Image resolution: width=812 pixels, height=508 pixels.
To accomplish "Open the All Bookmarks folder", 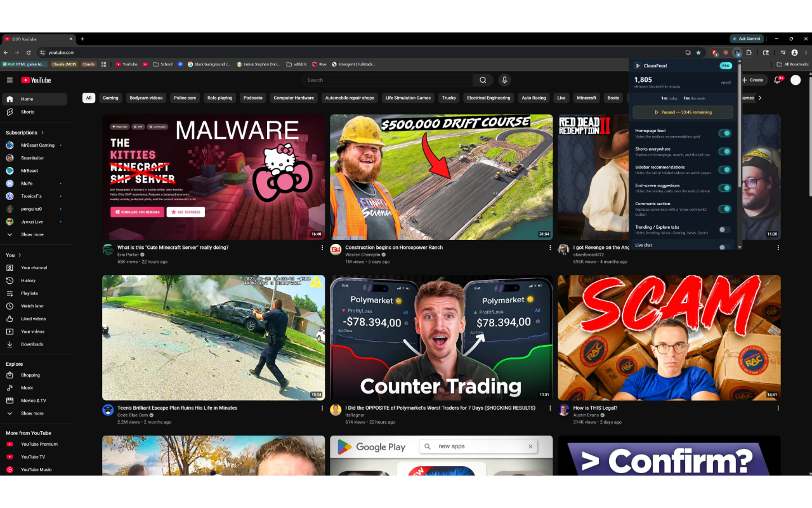I will (x=793, y=64).
